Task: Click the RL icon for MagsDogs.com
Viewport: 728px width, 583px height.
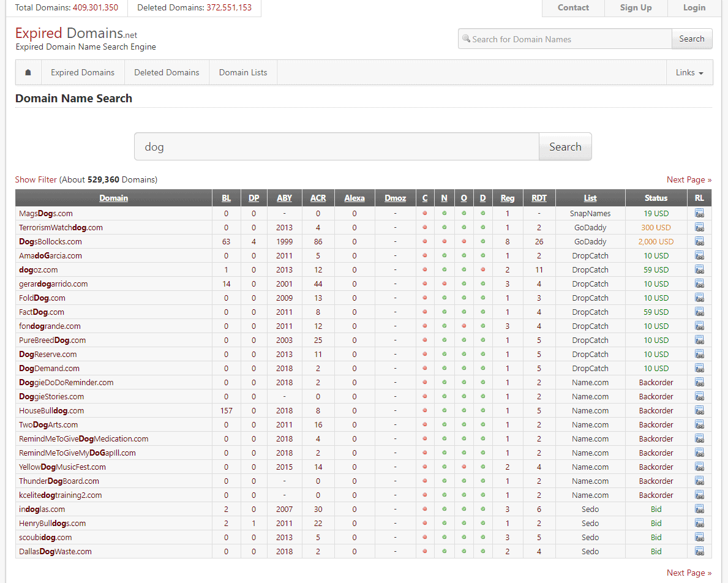Action: click(699, 213)
